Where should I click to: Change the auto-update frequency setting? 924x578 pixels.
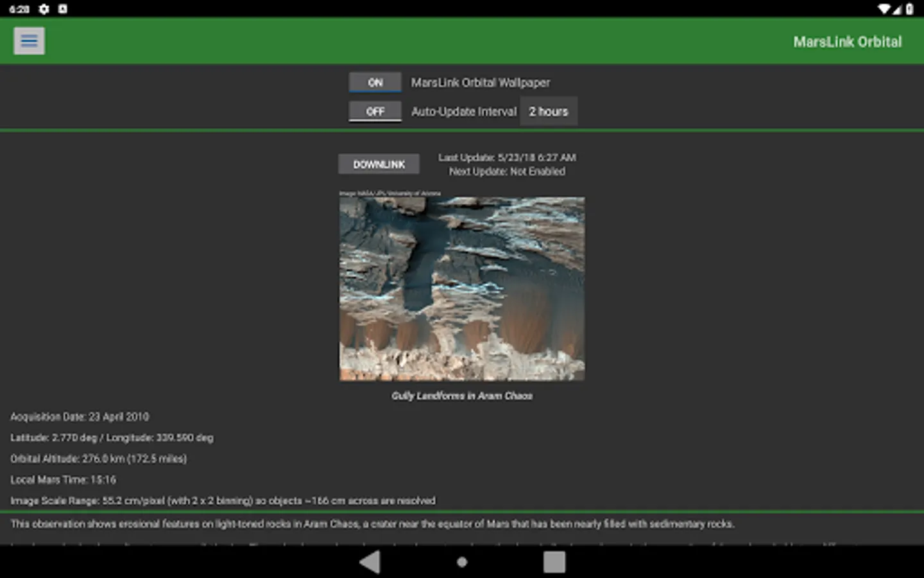(x=549, y=110)
